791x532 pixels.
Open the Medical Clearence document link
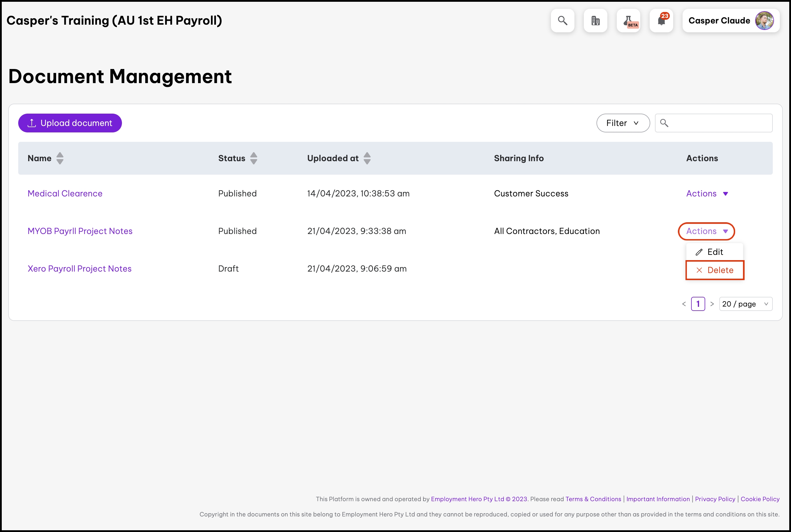65,194
